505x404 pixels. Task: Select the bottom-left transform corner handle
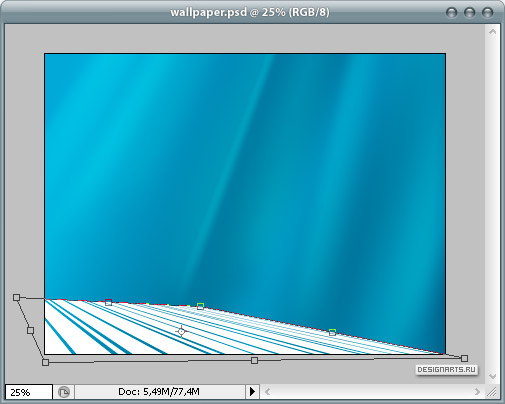(46, 362)
